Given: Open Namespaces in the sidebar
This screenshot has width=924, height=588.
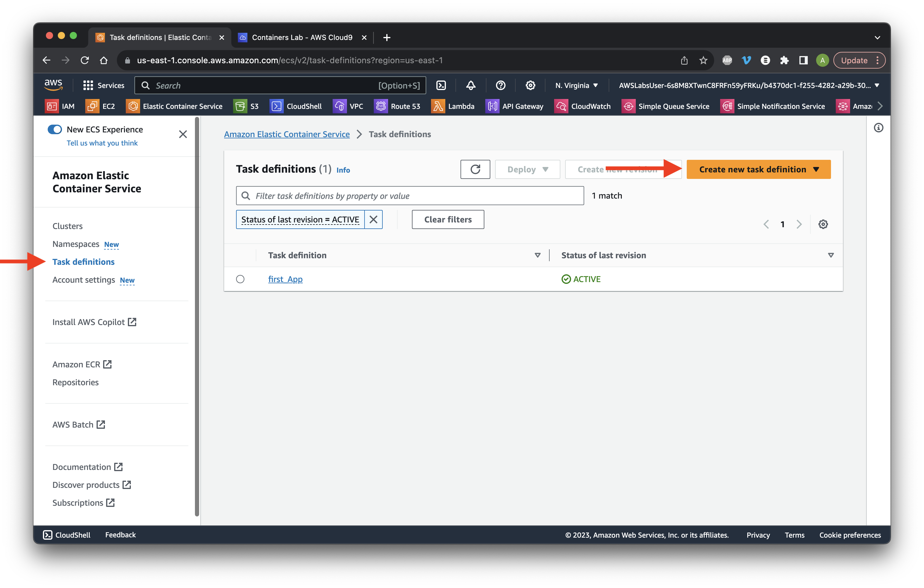Looking at the screenshot, I should 76,244.
